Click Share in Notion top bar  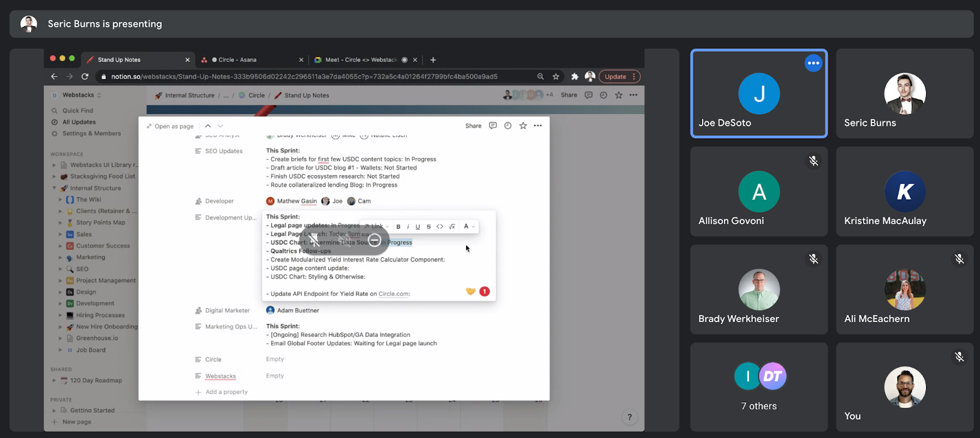pyautogui.click(x=569, y=95)
